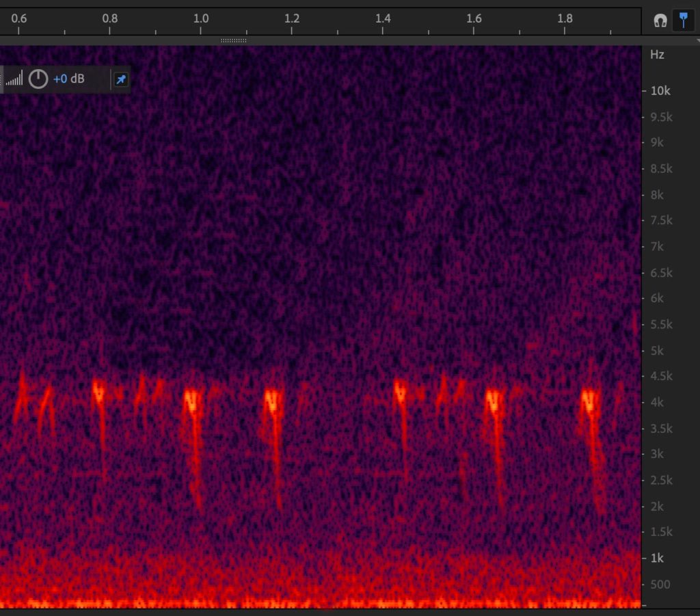The width and height of the screenshot is (700, 616).
Task: Toggle the magnet snapping icon
Action: pyautogui.click(x=660, y=21)
